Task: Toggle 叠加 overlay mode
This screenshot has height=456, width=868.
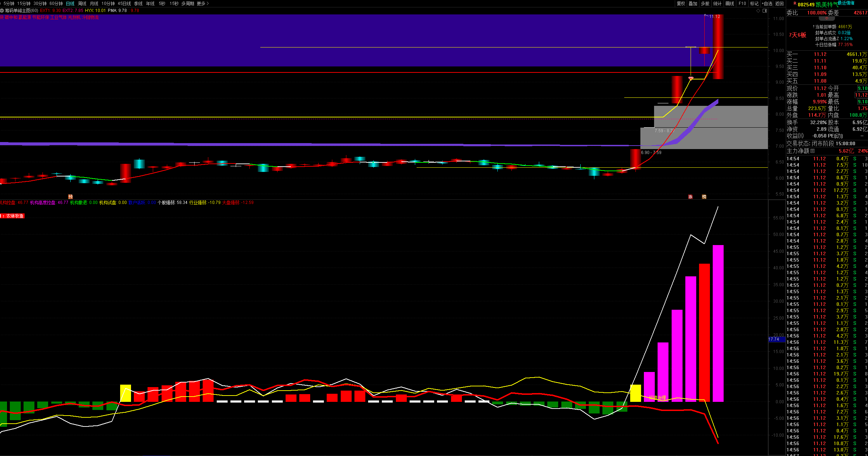Action: 693,4
